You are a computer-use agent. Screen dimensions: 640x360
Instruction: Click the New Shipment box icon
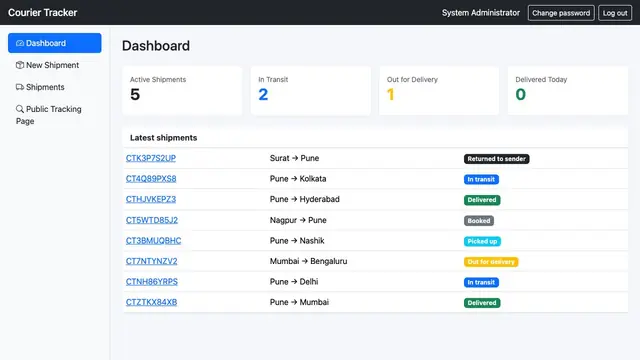click(20, 65)
